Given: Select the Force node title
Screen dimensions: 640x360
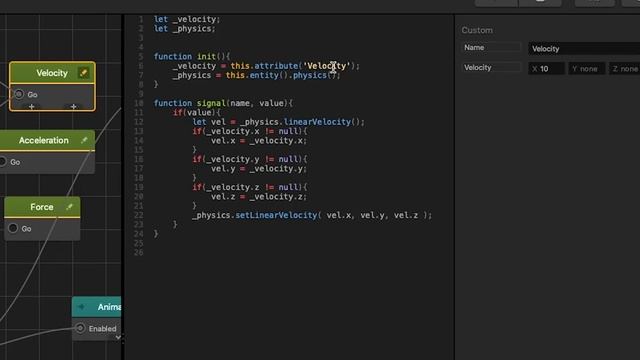Looking at the screenshot, I should click(42, 207).
